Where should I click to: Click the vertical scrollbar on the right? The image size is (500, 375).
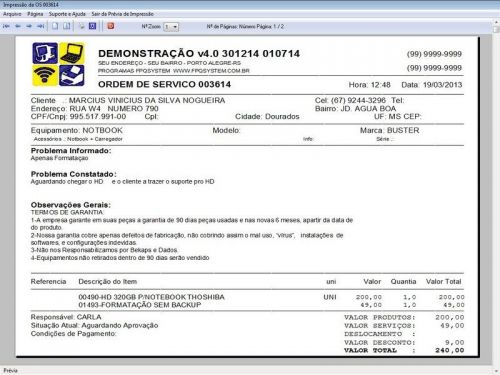[x=496, y=197]
